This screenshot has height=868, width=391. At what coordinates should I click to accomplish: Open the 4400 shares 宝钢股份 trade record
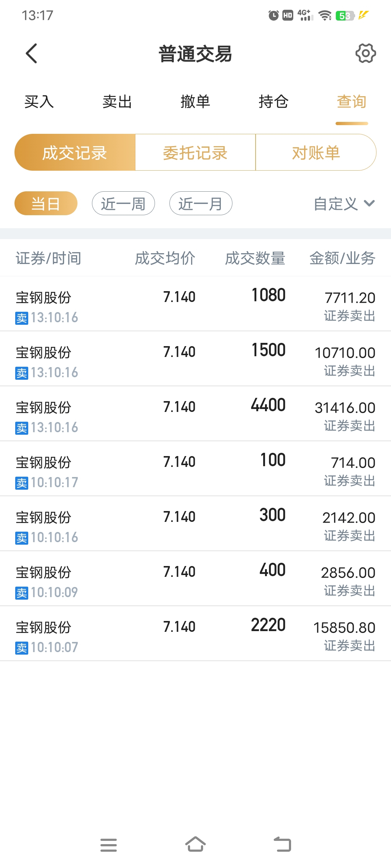[x=195, y=414]
